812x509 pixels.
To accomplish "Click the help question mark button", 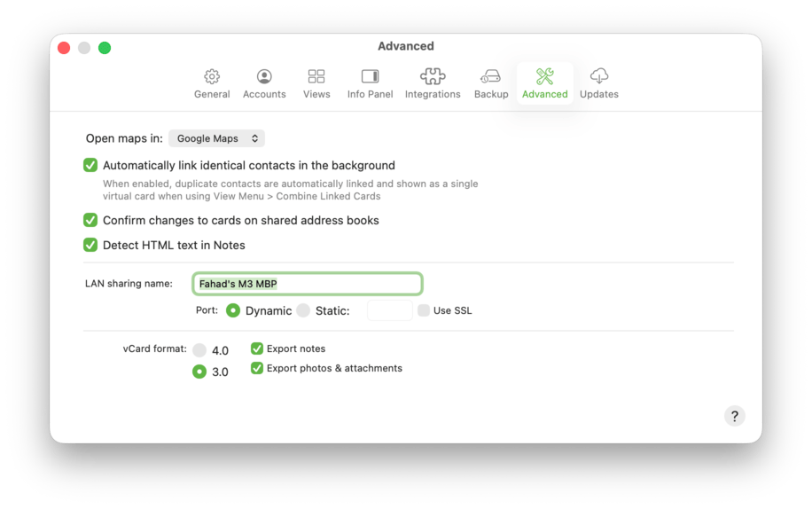I will click(x=734, y=416).
